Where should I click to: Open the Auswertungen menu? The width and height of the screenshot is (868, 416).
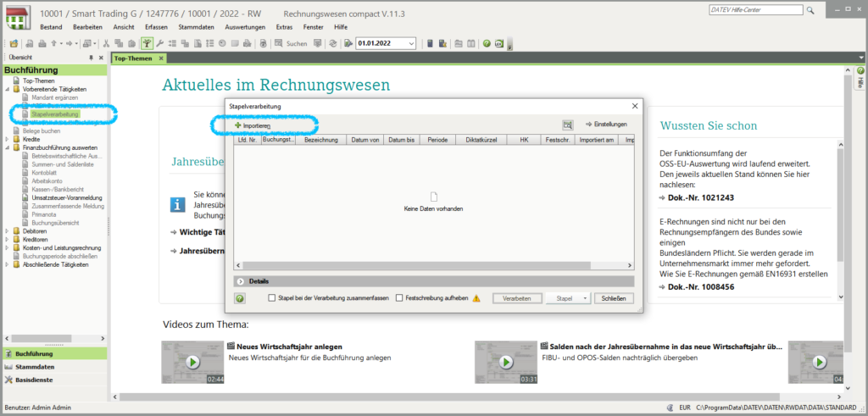click(x=245, y=27)
